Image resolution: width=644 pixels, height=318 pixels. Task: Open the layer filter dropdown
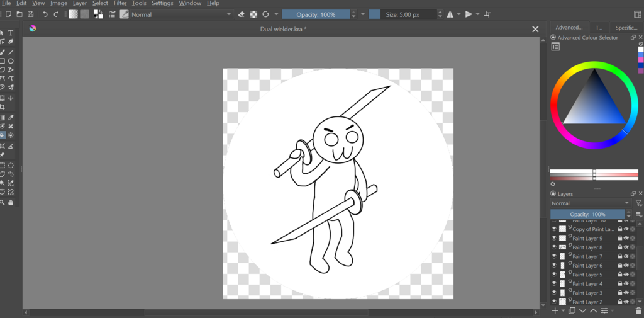coord(639,203)
